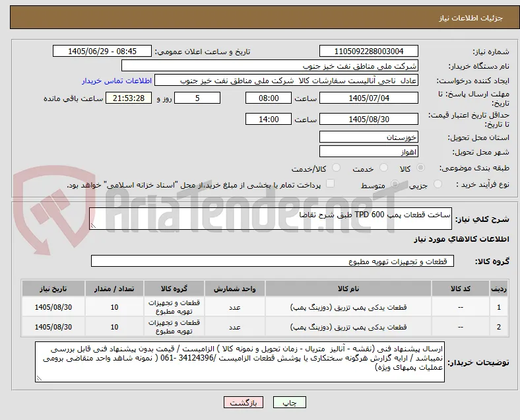Click quantity 10 in row 2

[x=114, y=327]
